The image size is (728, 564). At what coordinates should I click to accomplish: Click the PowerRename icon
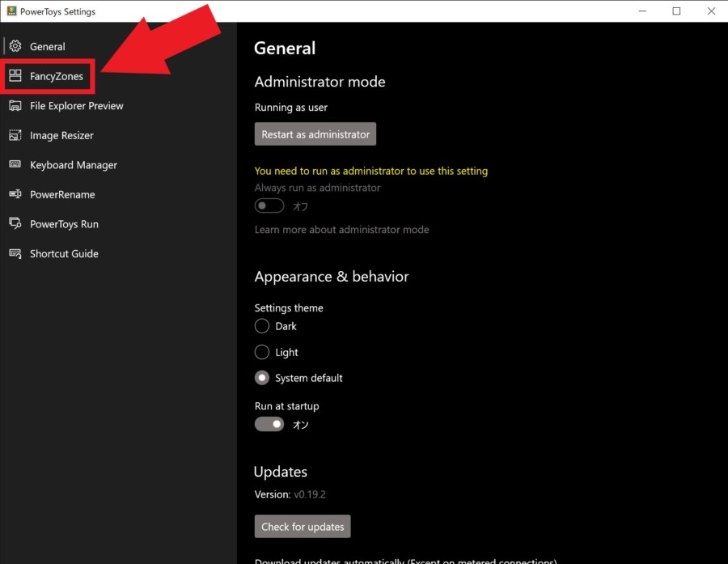point(15,194)
